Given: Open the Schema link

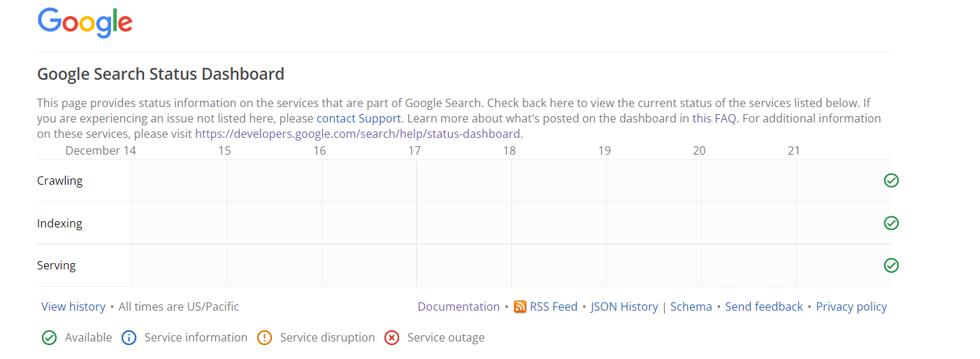Looking at the screenshot, I should [x=691, y=307].
